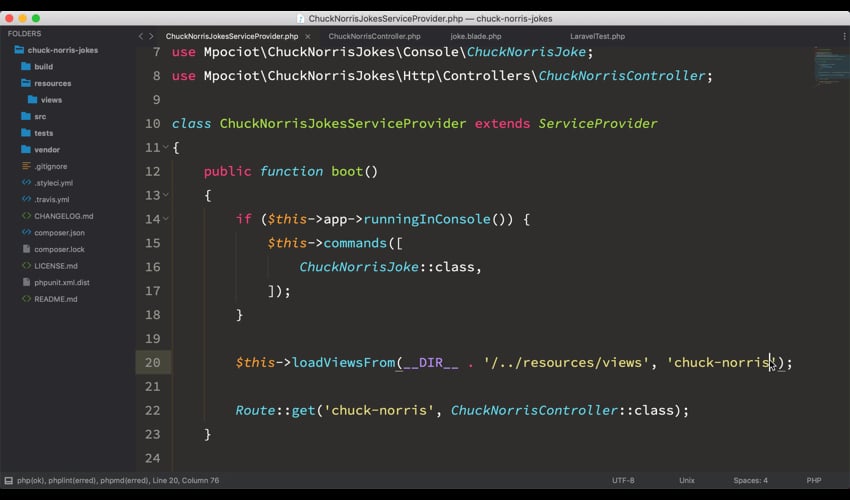Open phpunit.xml.dist from the sidebar
850x500 pixels.
[x=62, y=283]
